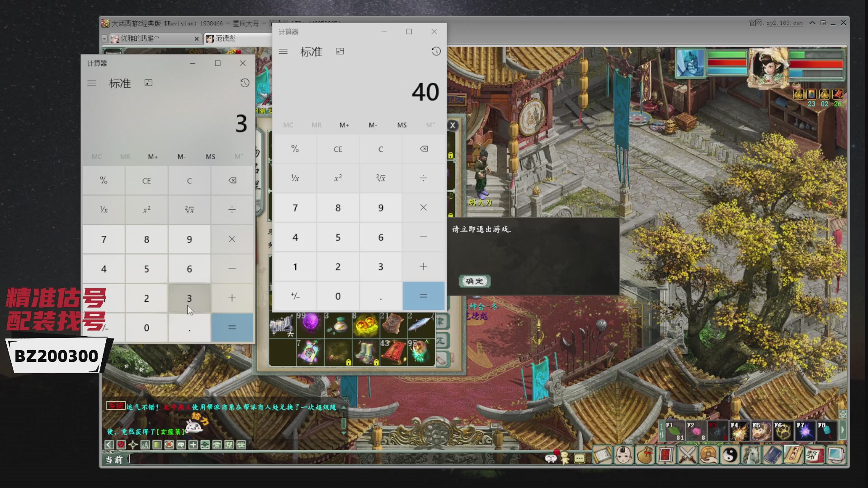Expand the skill bar right arrow

point(843,430)
